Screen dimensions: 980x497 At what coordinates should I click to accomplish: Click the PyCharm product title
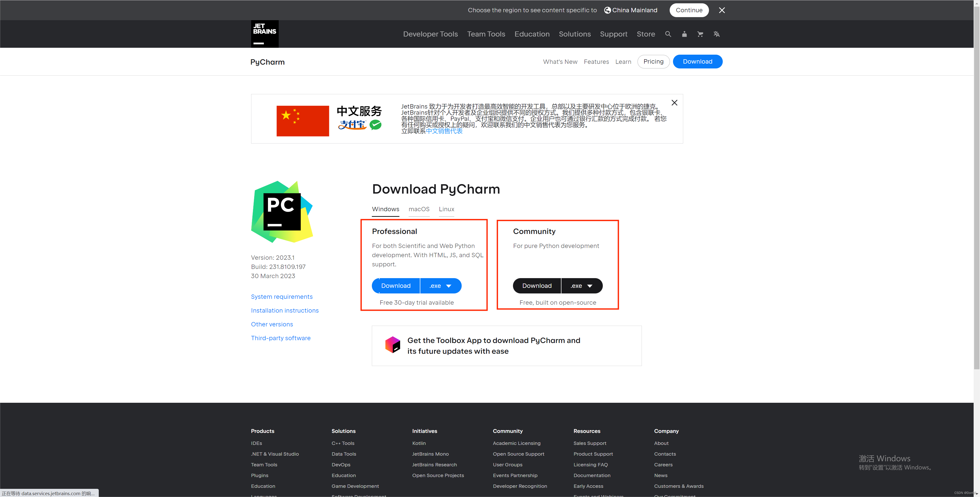[267, 62]
